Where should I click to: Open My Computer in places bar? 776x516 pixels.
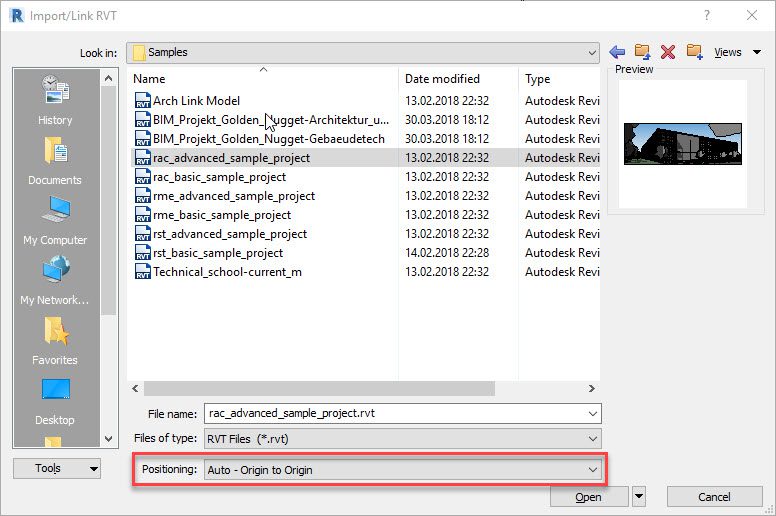point(55,221)
